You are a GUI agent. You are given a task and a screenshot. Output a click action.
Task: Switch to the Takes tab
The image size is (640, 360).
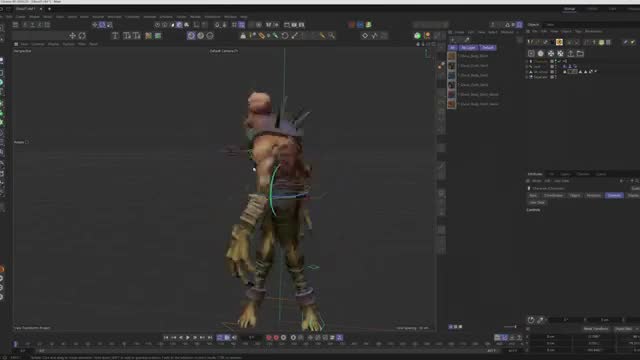[x=551, y=25]
